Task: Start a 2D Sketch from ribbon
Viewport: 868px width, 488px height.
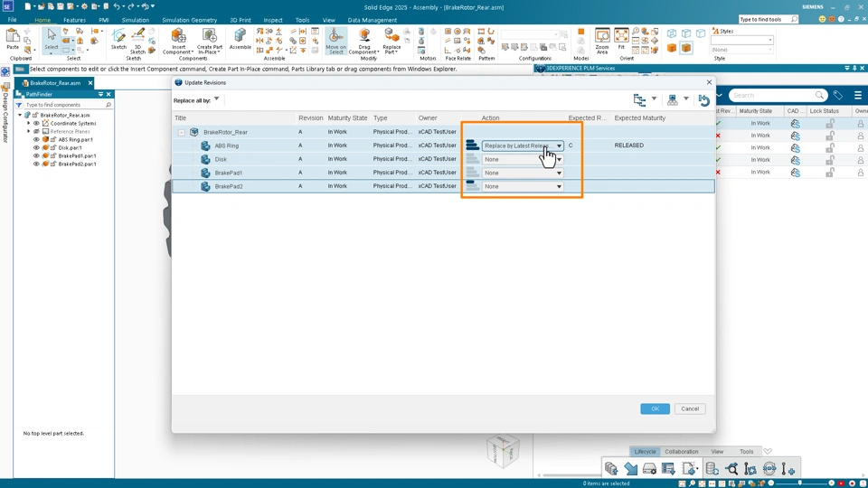Action: pyautogui.click(x=118, y=39)
